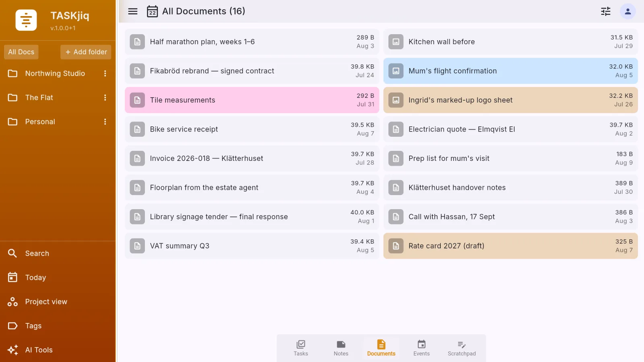This screenshot has width=644, height=362.
Task: Select the Documents tab
Action: click(381, 348)
